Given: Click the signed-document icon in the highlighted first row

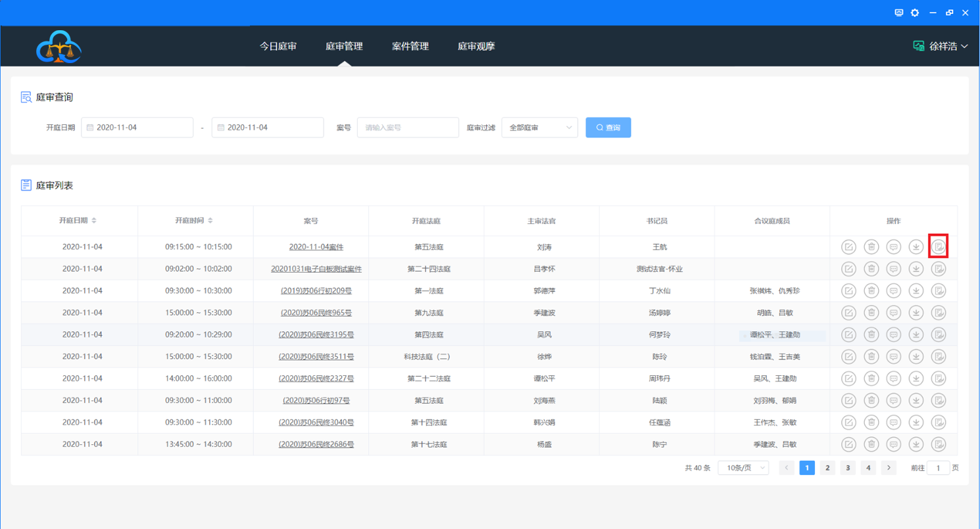Looking at the screenshot, I should point(939,247).
